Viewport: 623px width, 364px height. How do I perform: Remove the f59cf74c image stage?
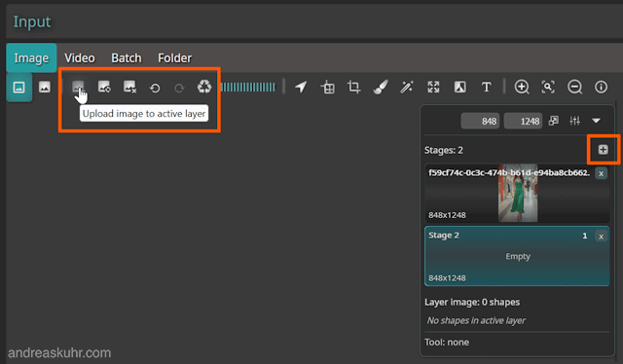coord(602,173)
